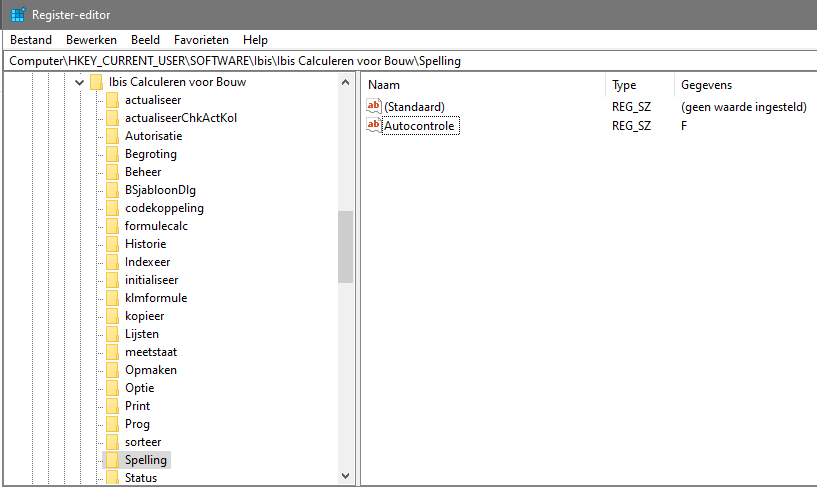Select the Autorisatie key label

click(x=154, y=136)
